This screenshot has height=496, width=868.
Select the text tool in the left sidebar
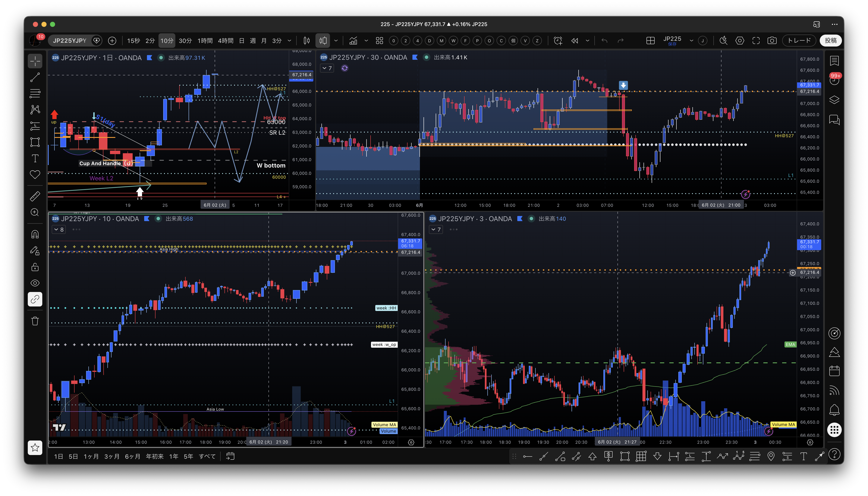coord(35,158)
